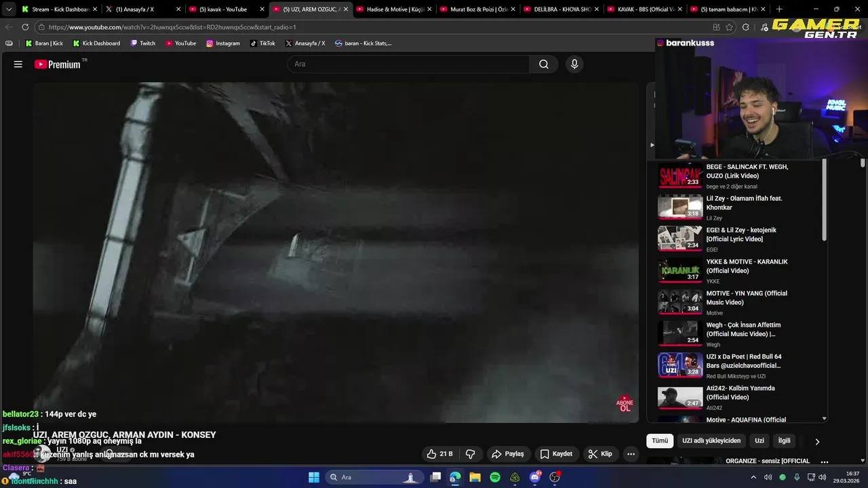This screenshot has width=868, height=488.
Task: Open options for ORGANIZE - sensiz video
Action: (825, 462)
